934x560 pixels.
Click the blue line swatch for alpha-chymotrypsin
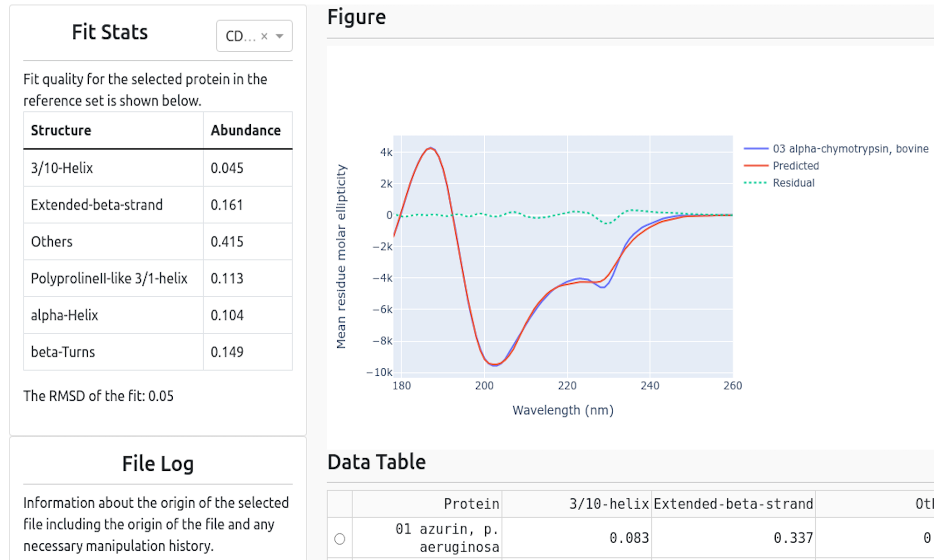[756, 149]
